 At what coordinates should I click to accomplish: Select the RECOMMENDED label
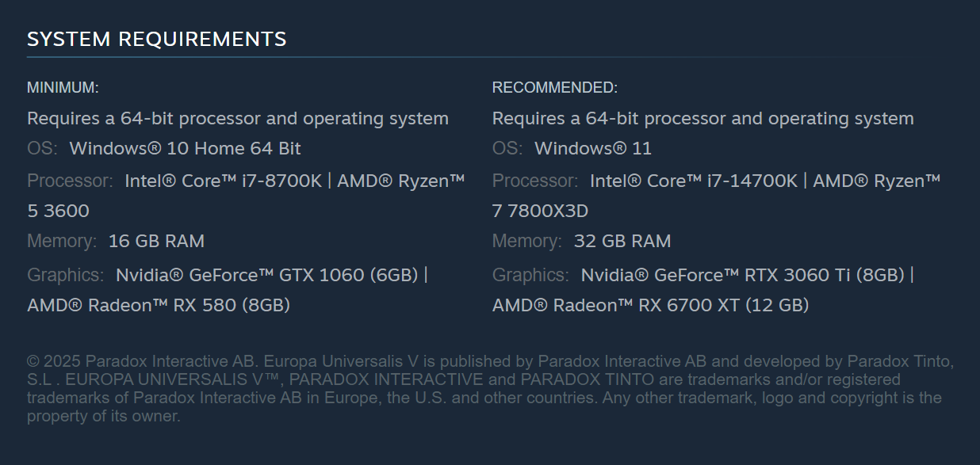pyautogui.click(x=555, y=88)
